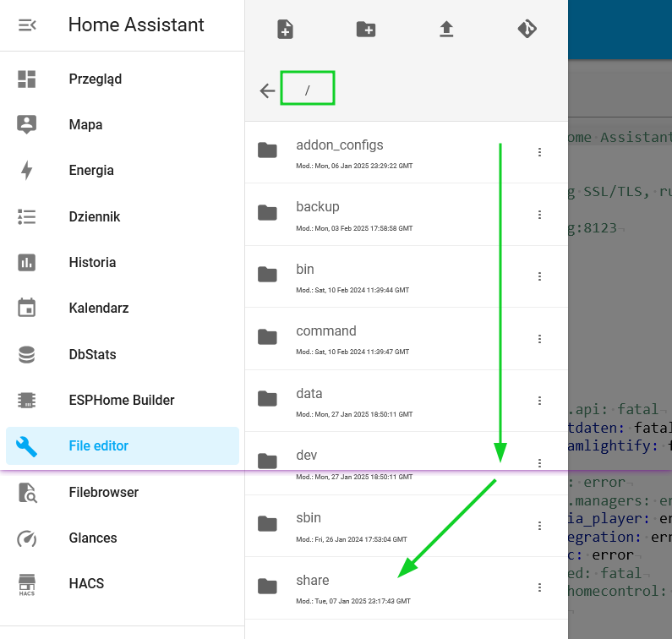Select File editor in sidebar

point(122,445)
